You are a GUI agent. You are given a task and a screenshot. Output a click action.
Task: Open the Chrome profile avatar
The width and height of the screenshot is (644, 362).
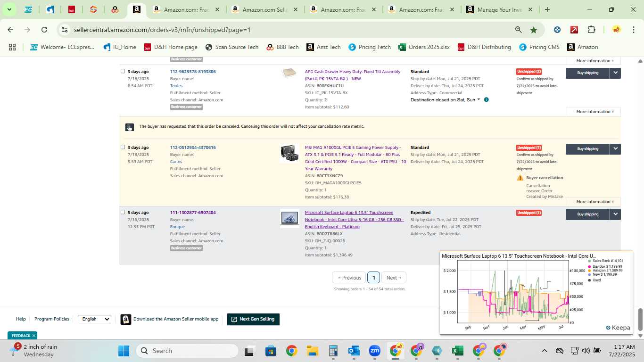[616, 30]
